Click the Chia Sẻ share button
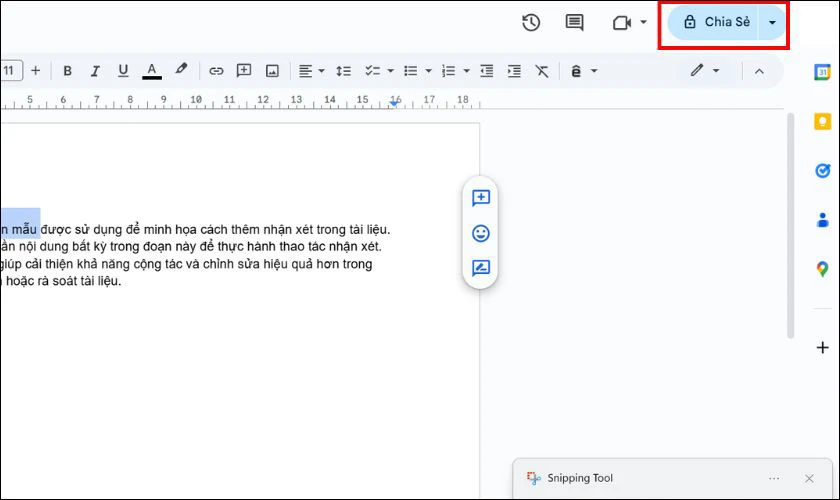 [716, 23]
